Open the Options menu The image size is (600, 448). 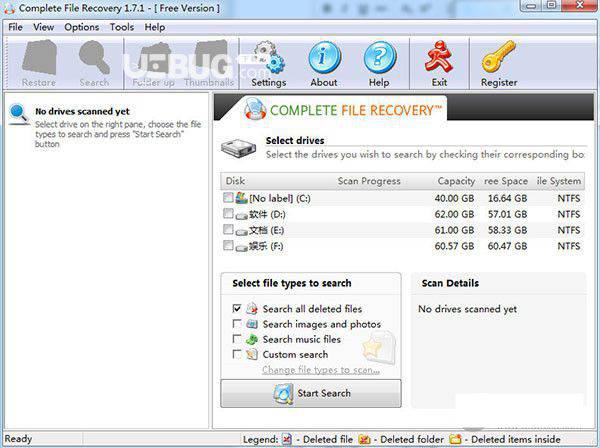(82, 27)
